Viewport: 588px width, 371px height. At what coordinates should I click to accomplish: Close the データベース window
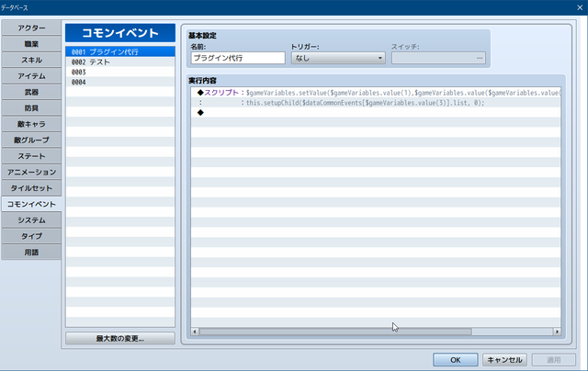point(580,7)
